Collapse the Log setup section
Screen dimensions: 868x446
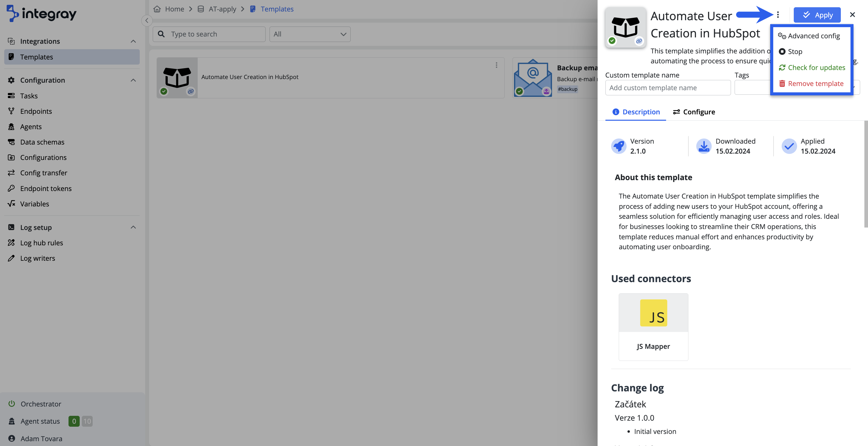click(x=133, y=228)
